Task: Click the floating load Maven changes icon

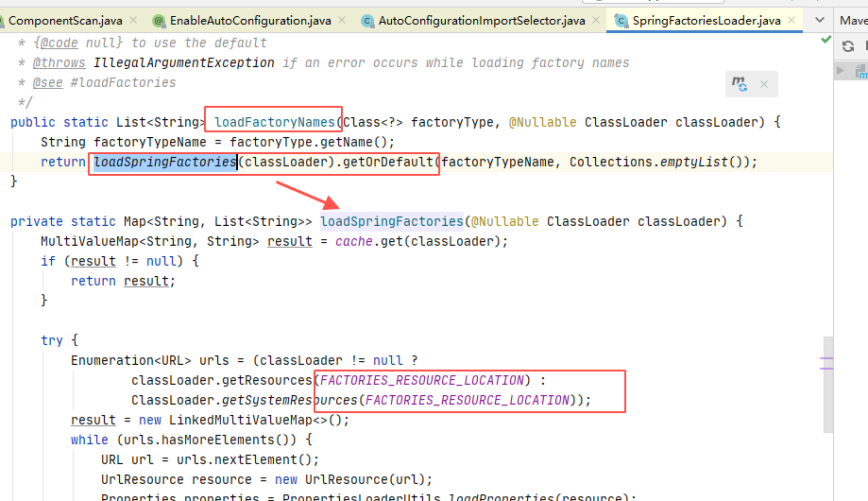Action: 740,84
